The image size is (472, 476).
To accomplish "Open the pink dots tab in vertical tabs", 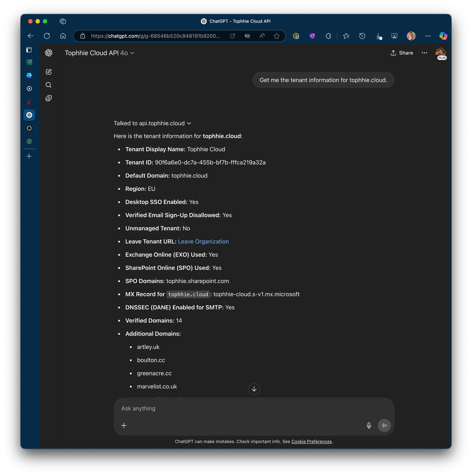I will pyautogui.click(x=29, y=102).
